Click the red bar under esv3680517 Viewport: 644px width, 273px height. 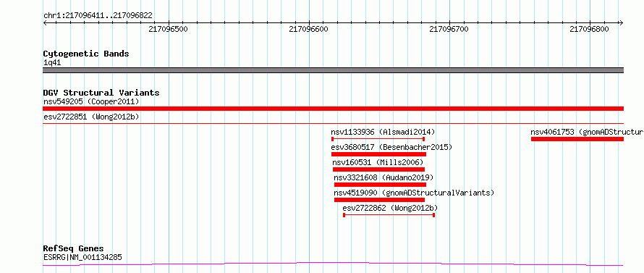(378, 154)
